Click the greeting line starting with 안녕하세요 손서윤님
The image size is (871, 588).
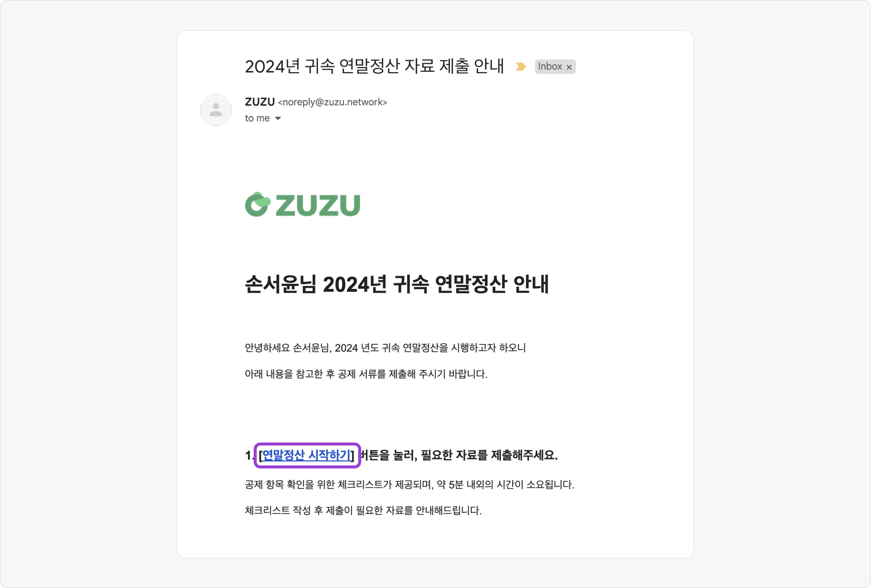tap(385, 348)
